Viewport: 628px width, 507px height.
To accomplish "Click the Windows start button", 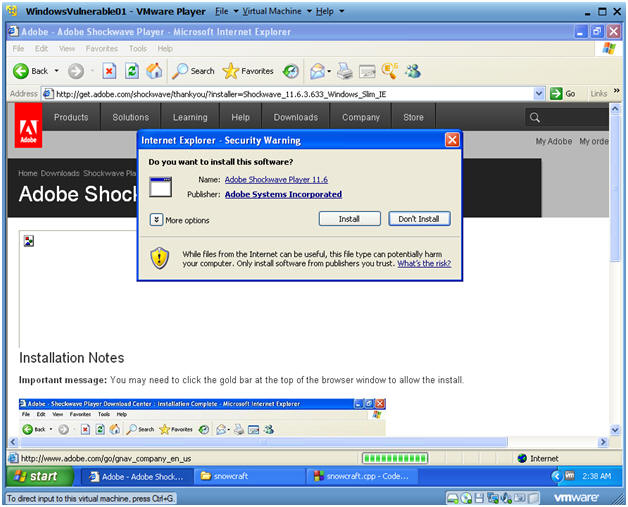I will pos(40,476).
